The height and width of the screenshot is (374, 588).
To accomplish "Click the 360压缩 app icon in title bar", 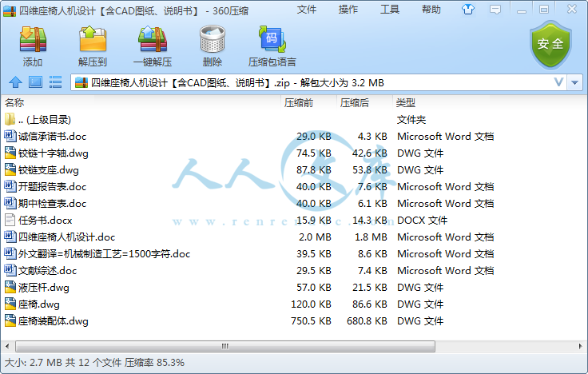I will point(10,10).
